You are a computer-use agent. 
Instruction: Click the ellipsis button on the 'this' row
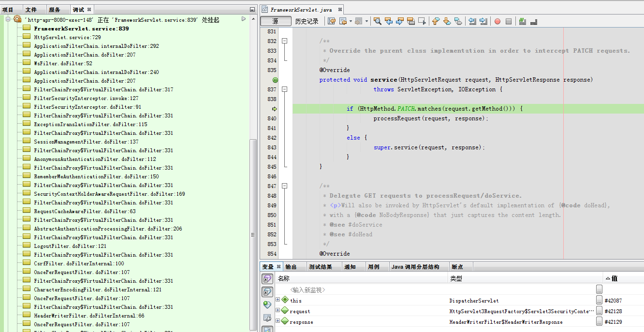click(x=599, y=300)
